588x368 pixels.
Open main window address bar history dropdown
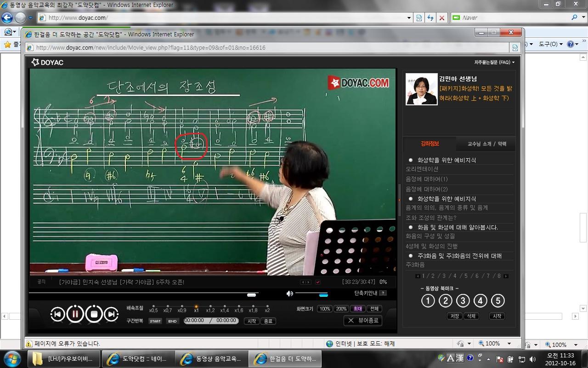click(409, 17)
